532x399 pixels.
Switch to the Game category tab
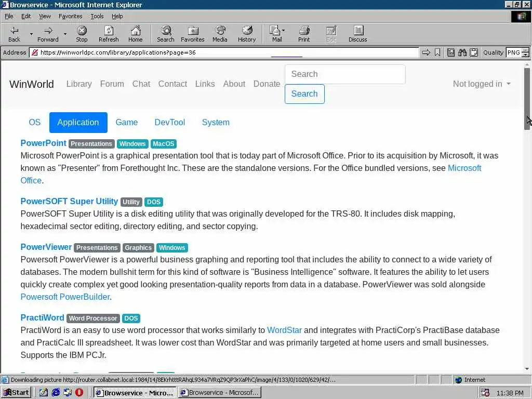click(x=127, y=123)
